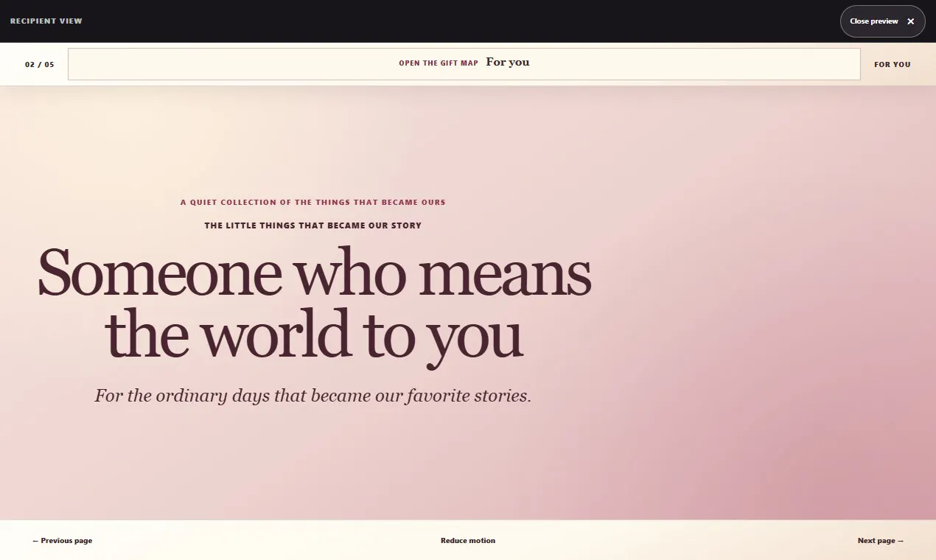Image resolution: width=936 pixels, height=560 pixels.
Task: Click "The little things that became our story"
Action: (x=313, y=225)
